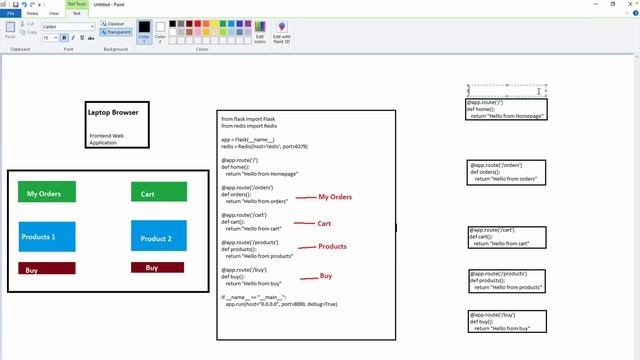The width and height of the screenshot is (640, 360).
Task: Open the Customize Quick Access Toolbar arrow
Action: click(x=40, y=5)
